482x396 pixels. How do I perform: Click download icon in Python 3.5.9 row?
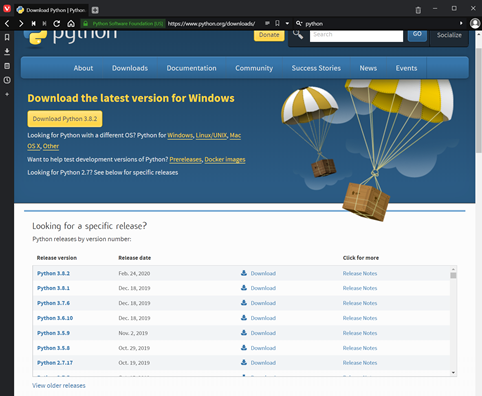244,333
